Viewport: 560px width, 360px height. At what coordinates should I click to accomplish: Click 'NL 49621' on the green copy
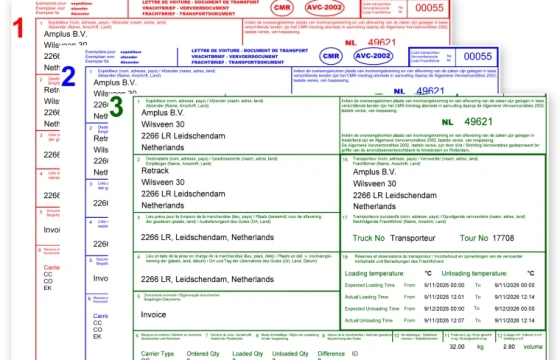click(x=467, y=122)
